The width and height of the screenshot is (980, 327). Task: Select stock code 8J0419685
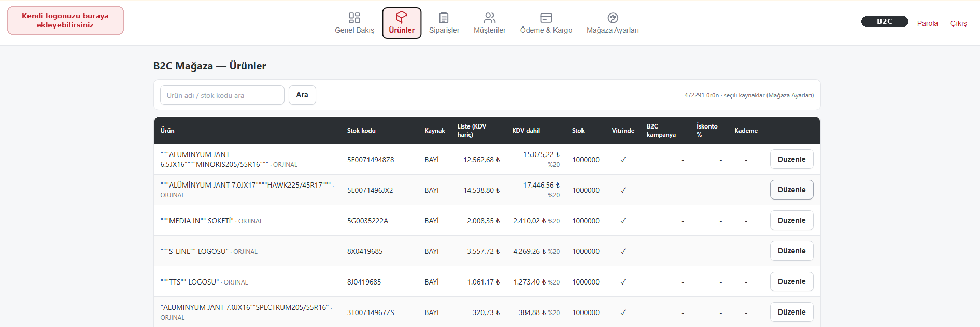pos(364,282)
